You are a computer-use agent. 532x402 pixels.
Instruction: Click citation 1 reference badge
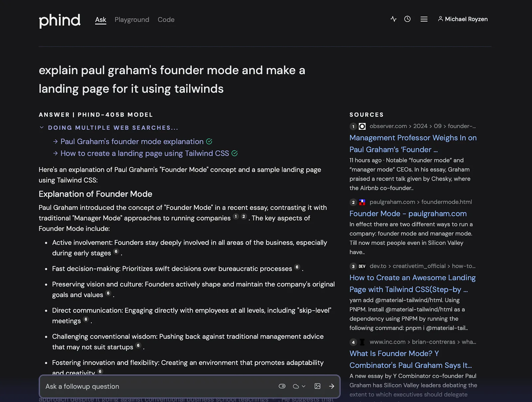coord(236,216)
